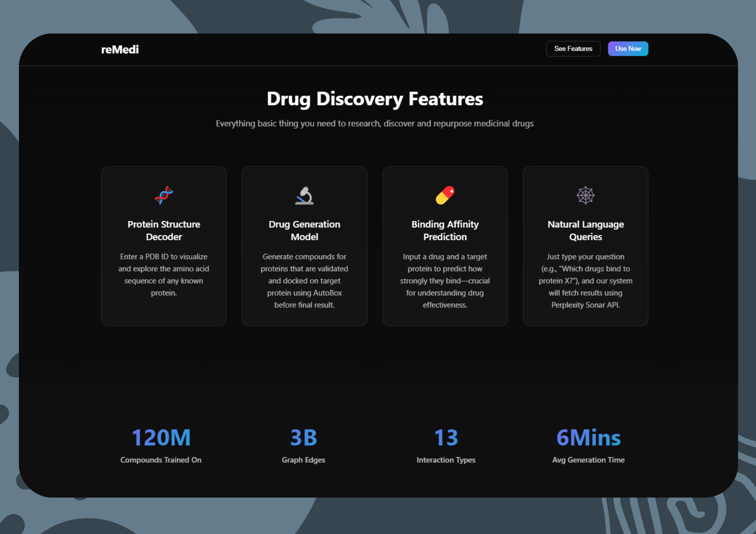This screenshot has height=534, width=756.
Task: Click the Avg Generation Time label
Action: pos(588,460)
